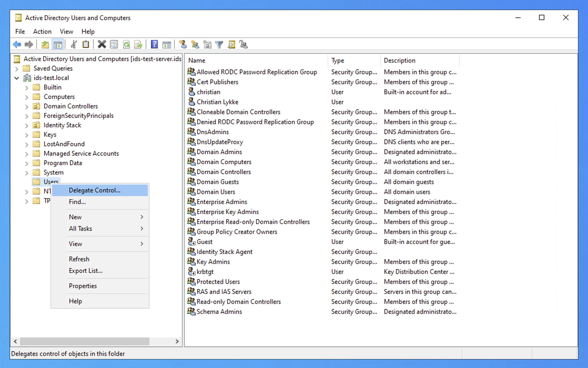
Task: Select Export List... in the context menu
Action: click(x=100, y=270)
